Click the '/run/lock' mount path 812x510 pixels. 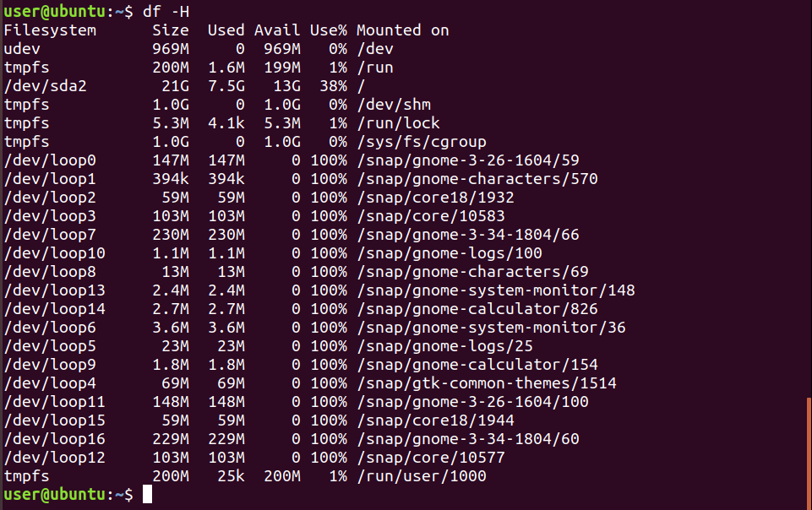click(398, 123)
